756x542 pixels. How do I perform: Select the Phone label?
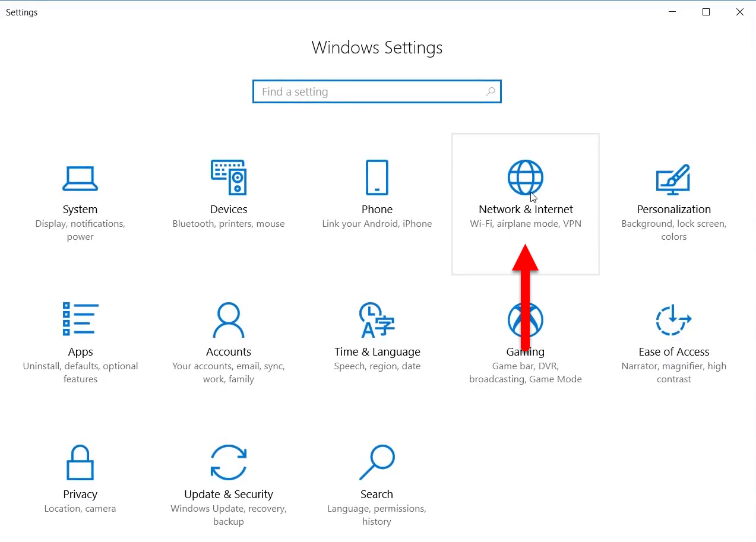[x=377, y=209]
